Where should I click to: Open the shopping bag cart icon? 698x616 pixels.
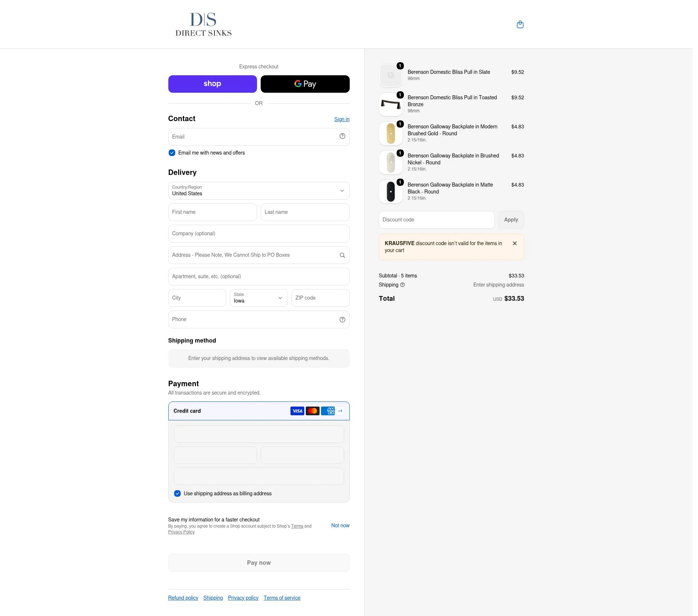(520, 24)
